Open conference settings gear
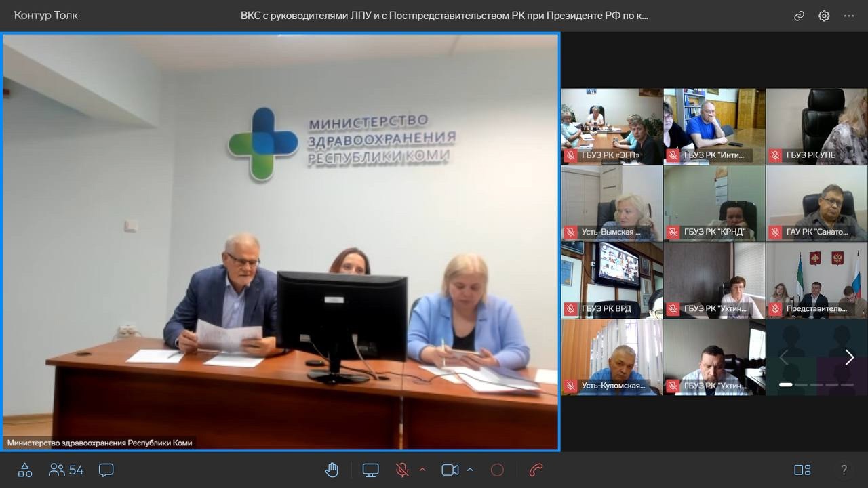868x488 pixels. click(824, 16)
